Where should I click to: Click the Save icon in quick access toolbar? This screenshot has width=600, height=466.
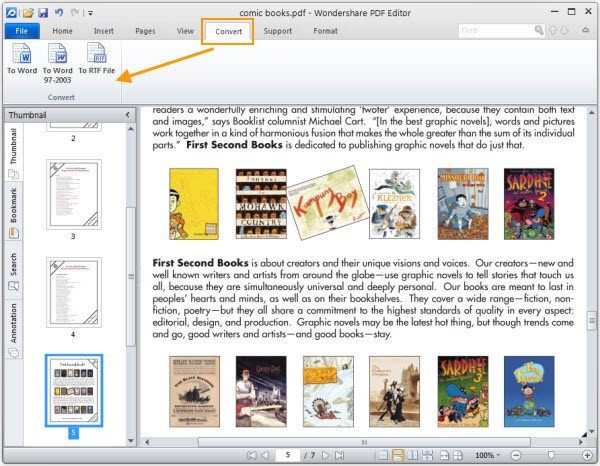44,12
